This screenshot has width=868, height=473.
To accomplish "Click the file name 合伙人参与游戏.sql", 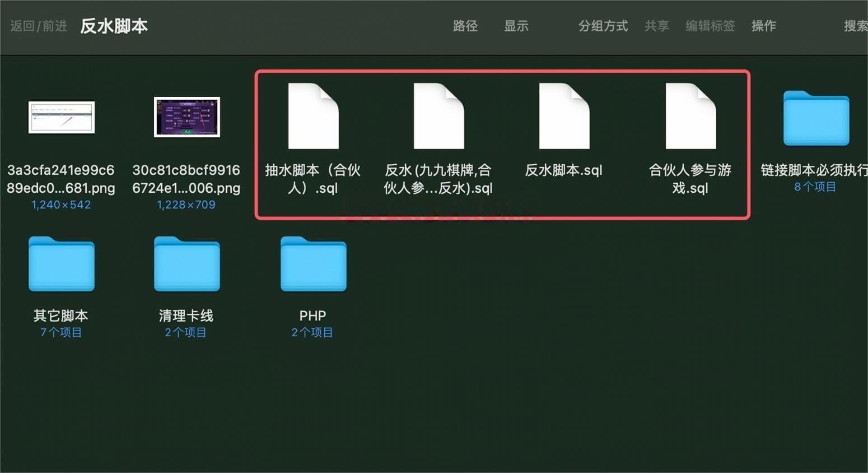I will 690,179.
